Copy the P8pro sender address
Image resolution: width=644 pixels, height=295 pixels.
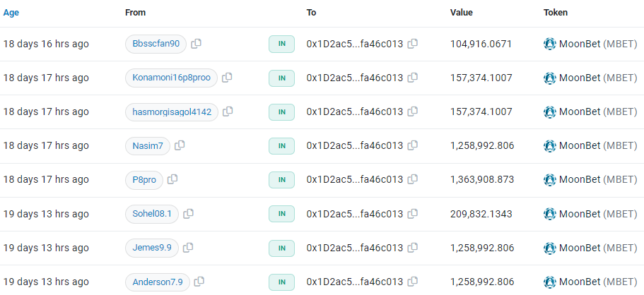tap(172, 180)
